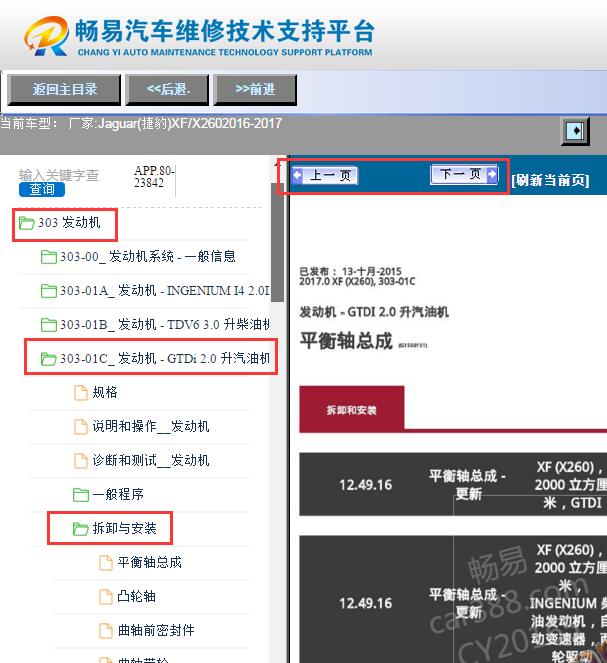The width and height of the screenshot is (607, 663).
Task: Click folder icon of 303-01B_ entry
Action: coord(49,325)
